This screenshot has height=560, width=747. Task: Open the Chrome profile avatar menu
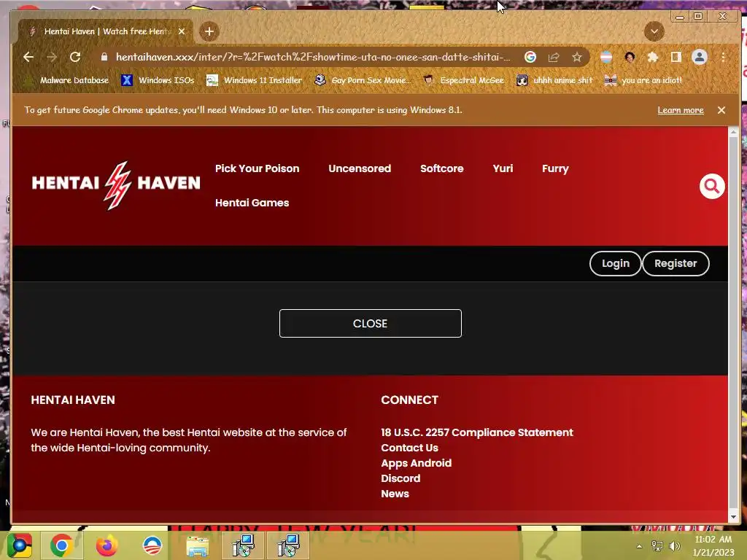[699, 57]
